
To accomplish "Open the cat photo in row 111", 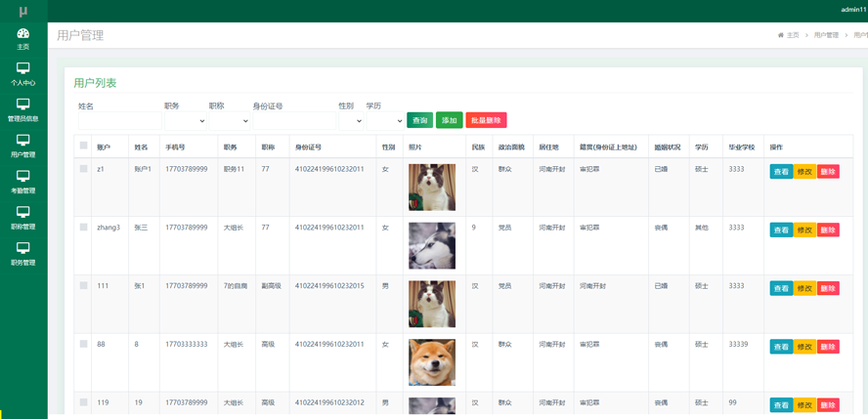I will coord(432,304).
